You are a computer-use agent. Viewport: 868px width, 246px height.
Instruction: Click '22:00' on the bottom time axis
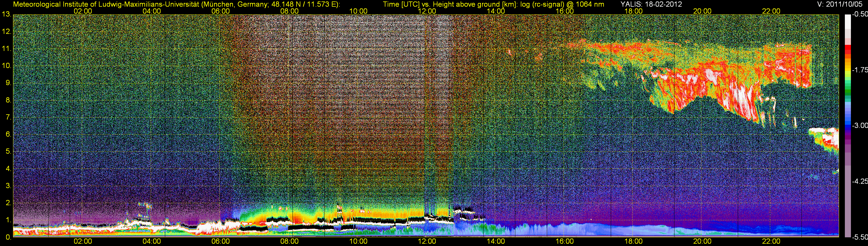pyautogui.click(x=771, y=241)
